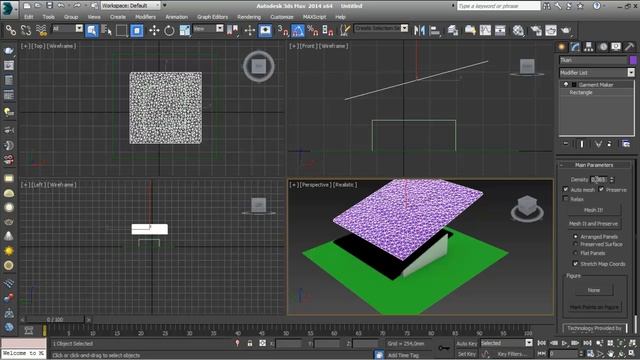The image size is (640, 360).
Task: Choose the Rectangular Selection Region tool
Action: 122,31
